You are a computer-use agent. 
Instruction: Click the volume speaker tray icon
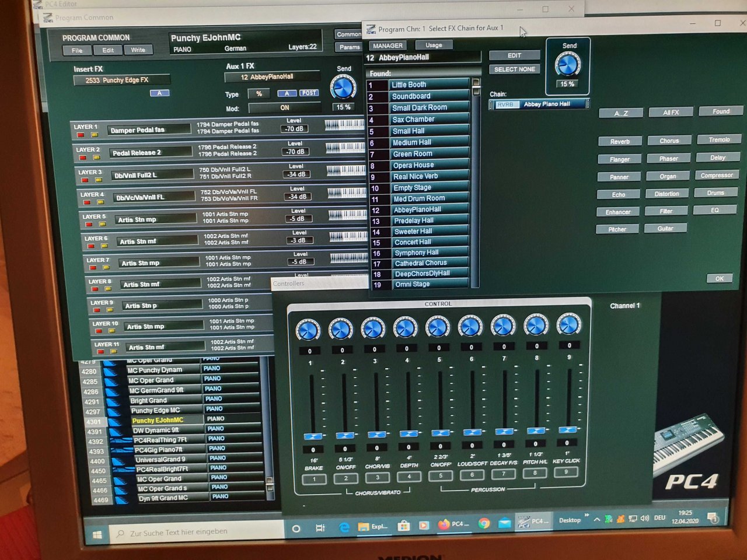tap(644, 518)
